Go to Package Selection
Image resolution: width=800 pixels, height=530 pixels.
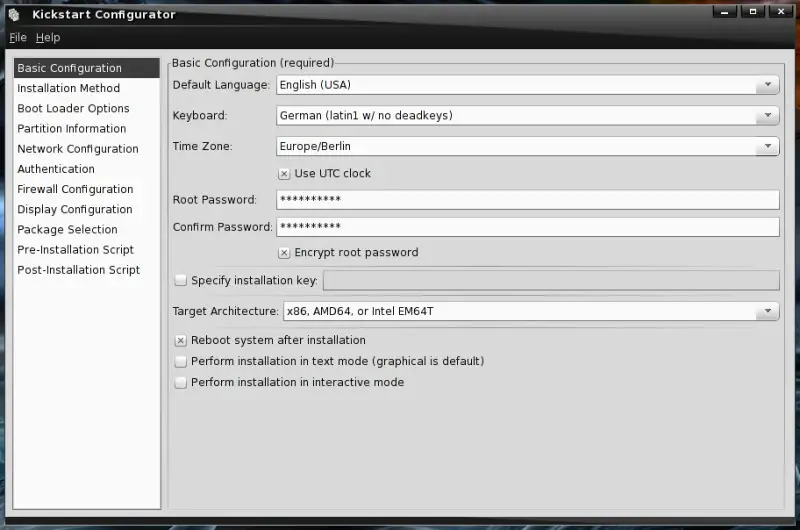coord(87,230)
